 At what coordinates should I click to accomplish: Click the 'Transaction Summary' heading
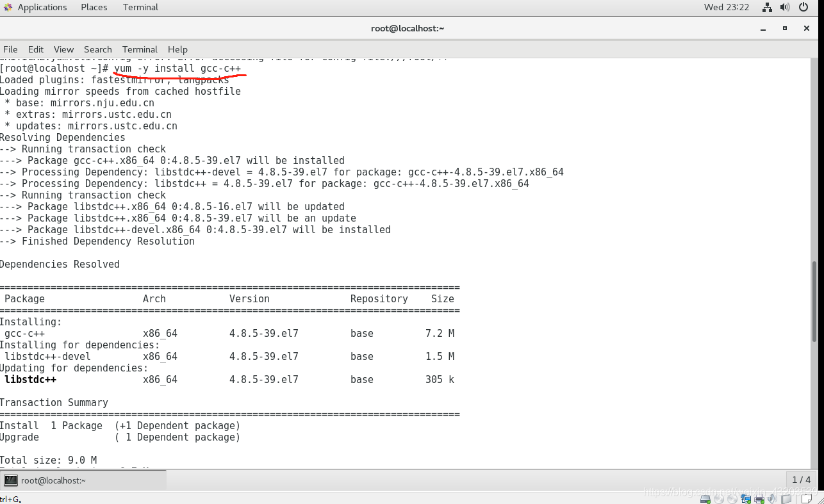[54, 402]
